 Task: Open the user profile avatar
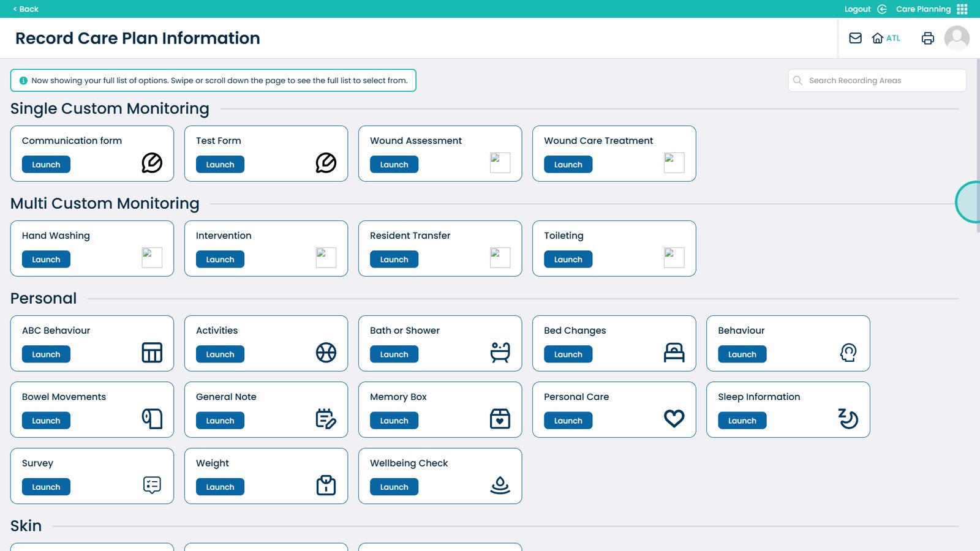pos(957,38)
